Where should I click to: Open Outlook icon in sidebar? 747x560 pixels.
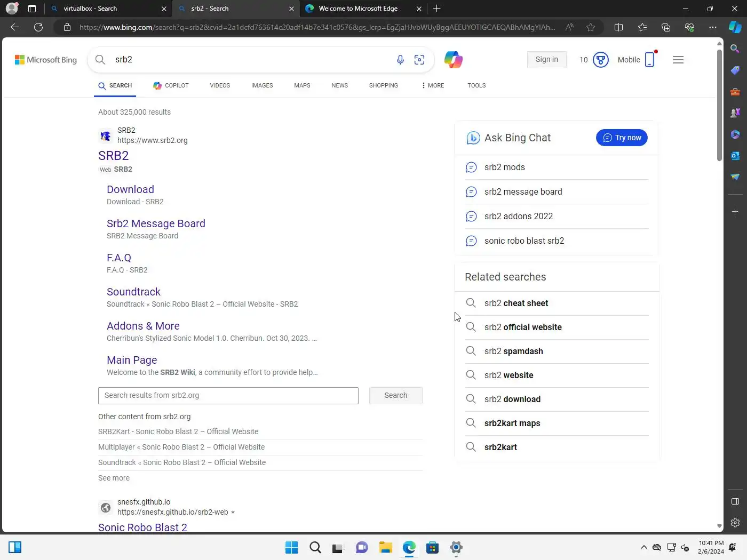(x=735, y=156)
